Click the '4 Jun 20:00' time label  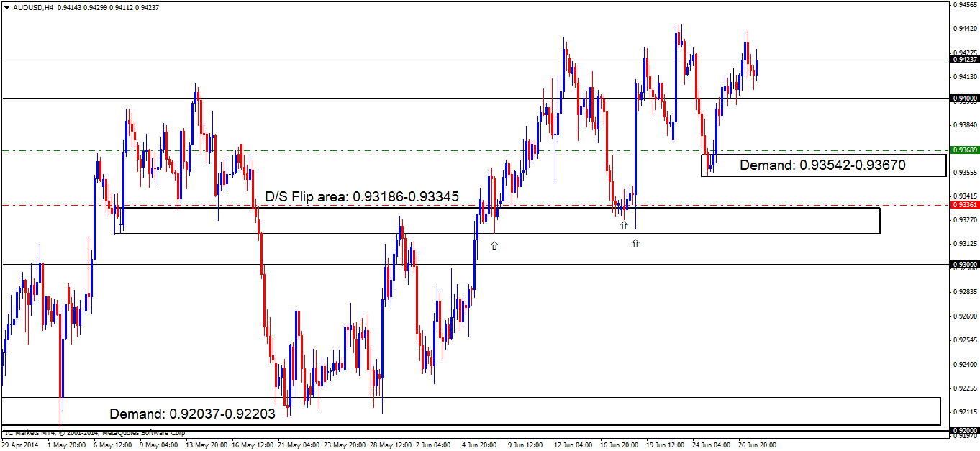(478, 445)
